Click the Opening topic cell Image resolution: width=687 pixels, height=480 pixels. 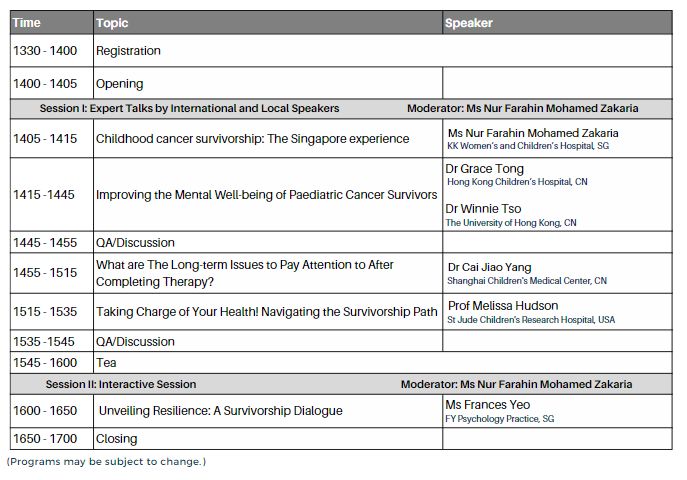119,84
